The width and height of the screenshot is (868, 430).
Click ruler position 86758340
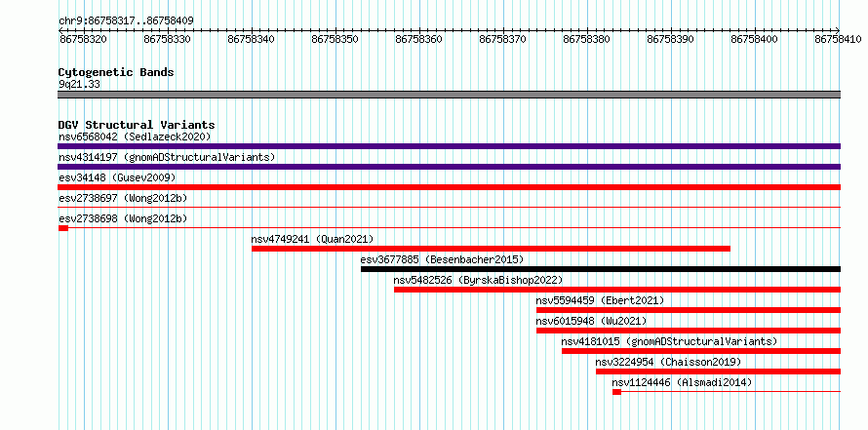tap(252, 39)
